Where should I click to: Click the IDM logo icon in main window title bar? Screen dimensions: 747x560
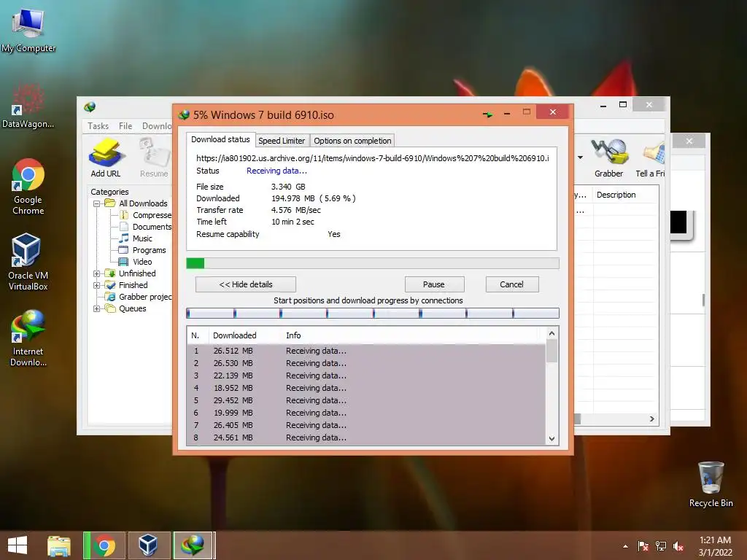tap(90, 107)
